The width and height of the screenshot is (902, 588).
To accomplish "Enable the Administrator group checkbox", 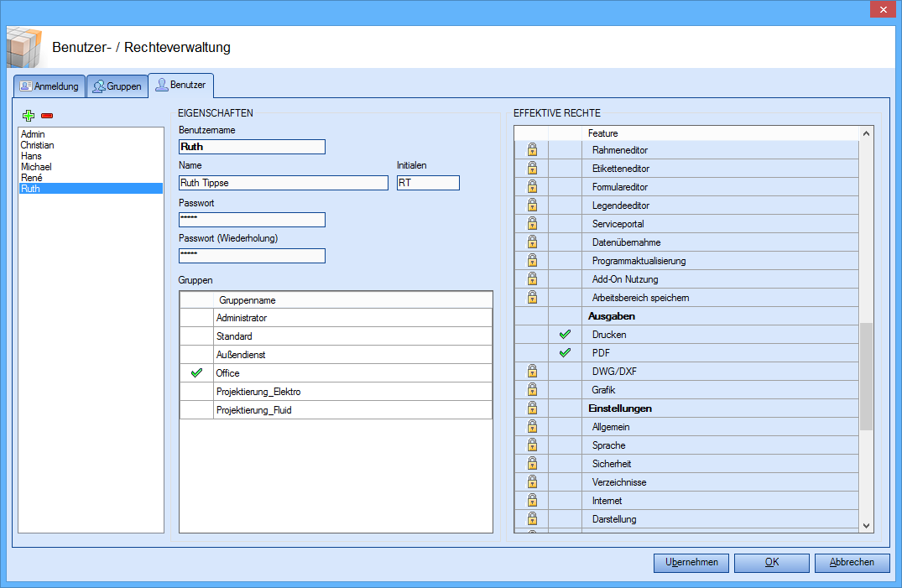I will [197, 318].
